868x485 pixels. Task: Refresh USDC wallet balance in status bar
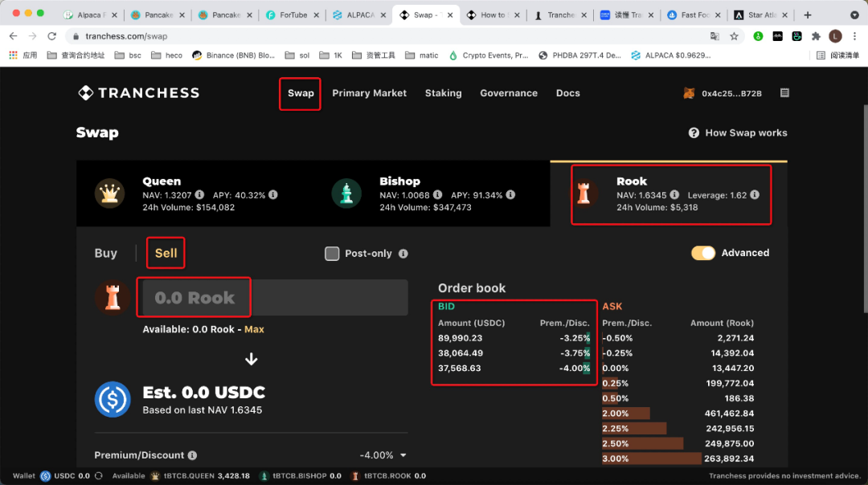(99, 475)
